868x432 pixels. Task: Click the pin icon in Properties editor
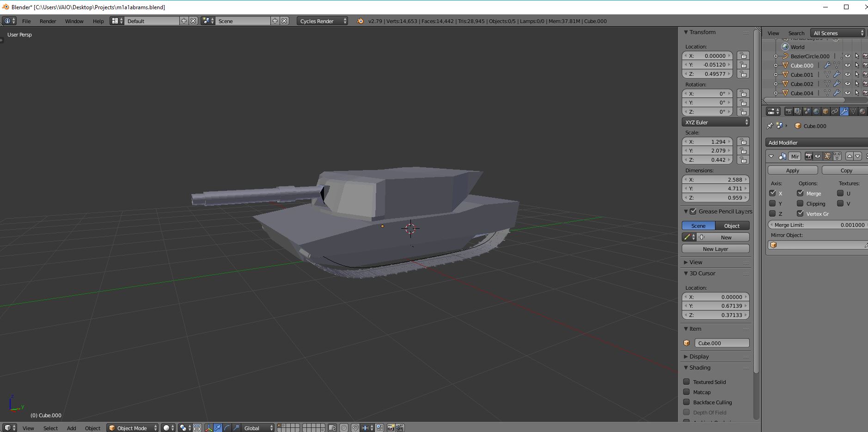coord(770,126)
